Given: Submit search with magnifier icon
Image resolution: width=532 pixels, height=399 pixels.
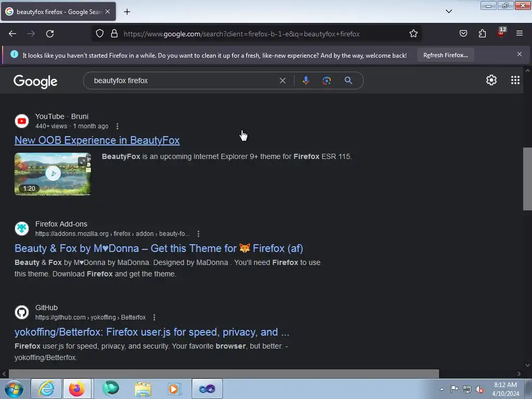Looking at the screenshot, I should click(348, 81).
